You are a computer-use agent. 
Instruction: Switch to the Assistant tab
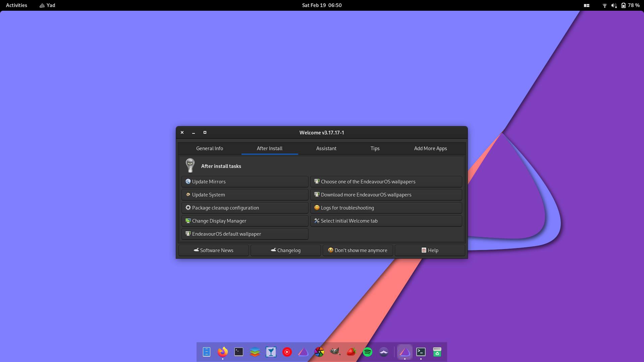coord(326,148)
